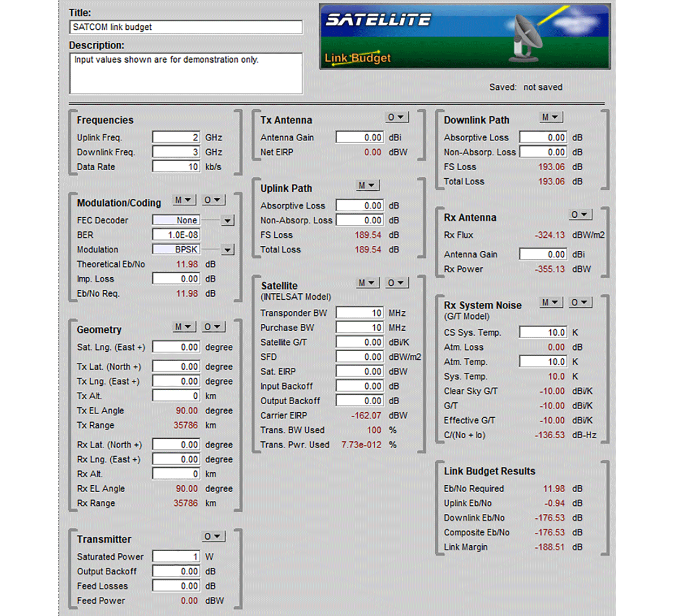The height and width of the screenshot is (616, 675).
Task: Click the Description text box
Action: (x=186, y=73)
